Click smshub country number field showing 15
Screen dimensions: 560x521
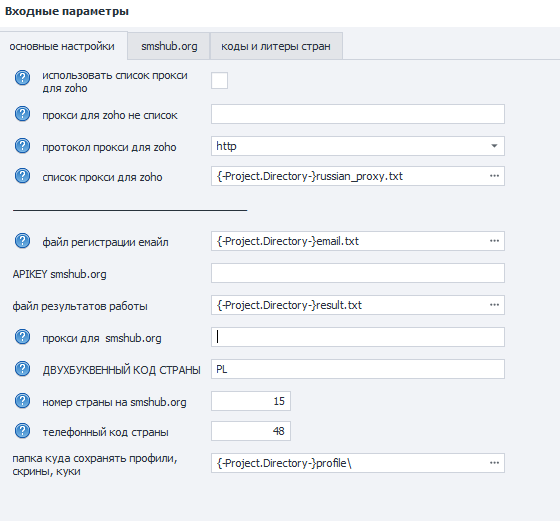click(251, 401)
